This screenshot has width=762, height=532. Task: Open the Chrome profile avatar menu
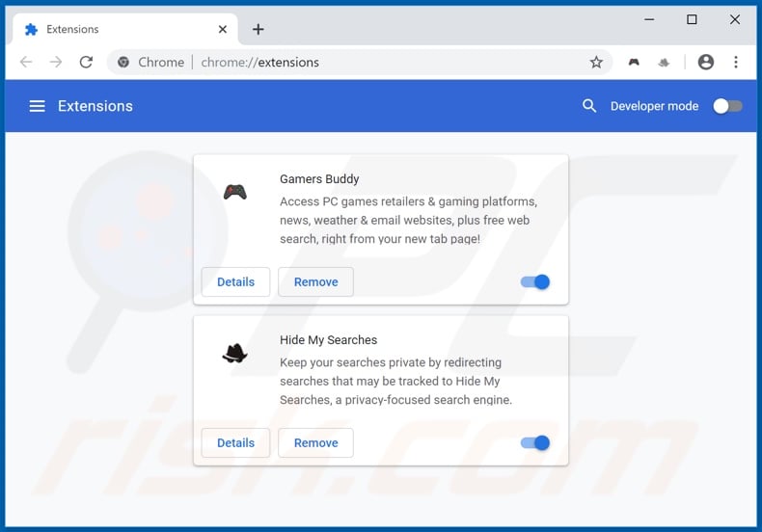point(706,62)
